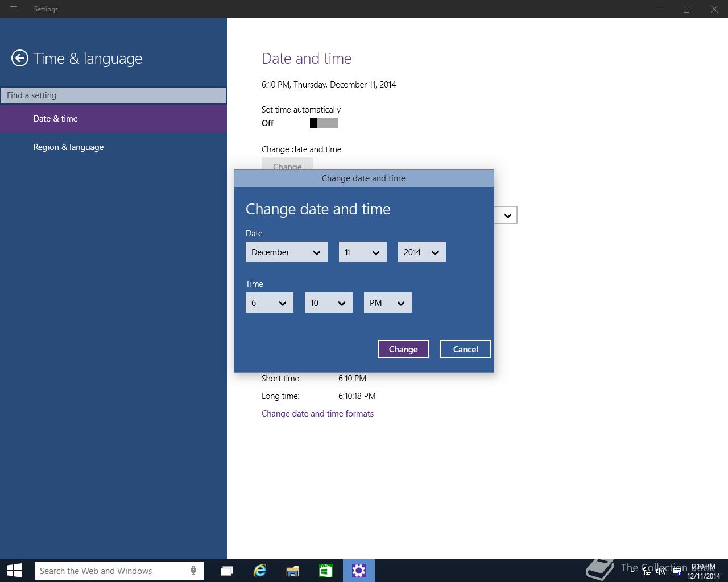Screen dimensions: 728x582
Task: Click Cancel in the dialog
Action: [466, 350]
